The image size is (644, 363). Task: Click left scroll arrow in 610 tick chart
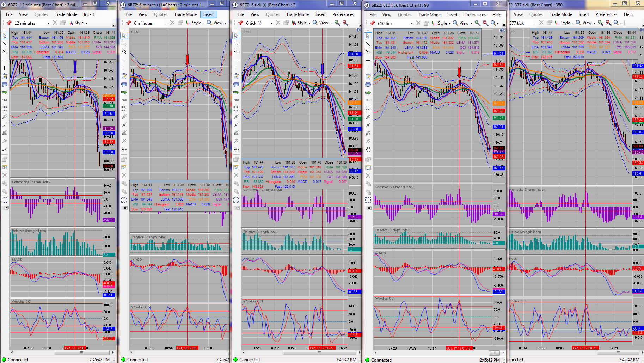375,353
